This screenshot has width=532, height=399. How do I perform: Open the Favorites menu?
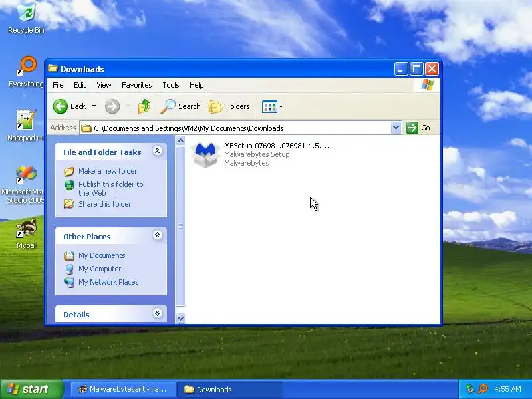pos(137,85)
